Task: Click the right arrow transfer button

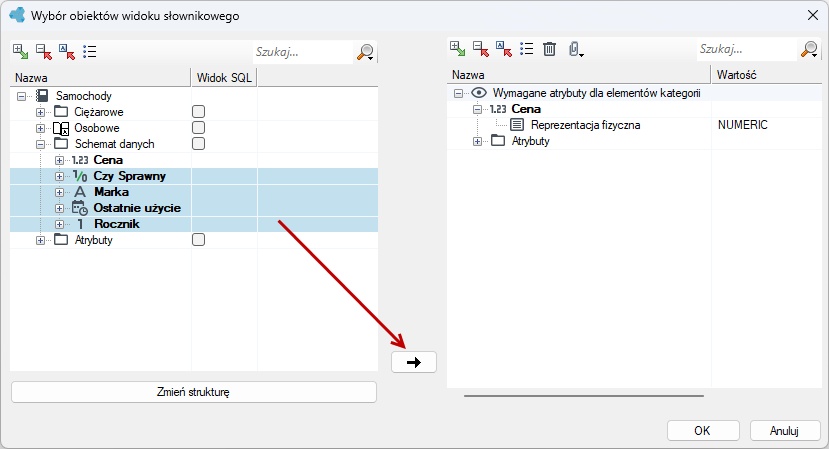Action: coord(414,362)
